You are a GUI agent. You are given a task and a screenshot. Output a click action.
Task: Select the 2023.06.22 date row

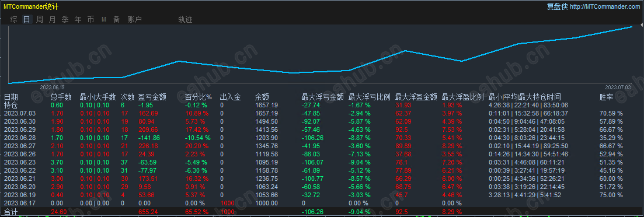pos(20,171)
